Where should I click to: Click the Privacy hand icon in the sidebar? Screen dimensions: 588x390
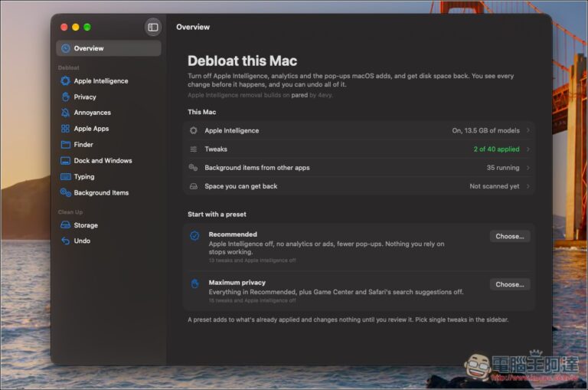[x=66, y=97]
